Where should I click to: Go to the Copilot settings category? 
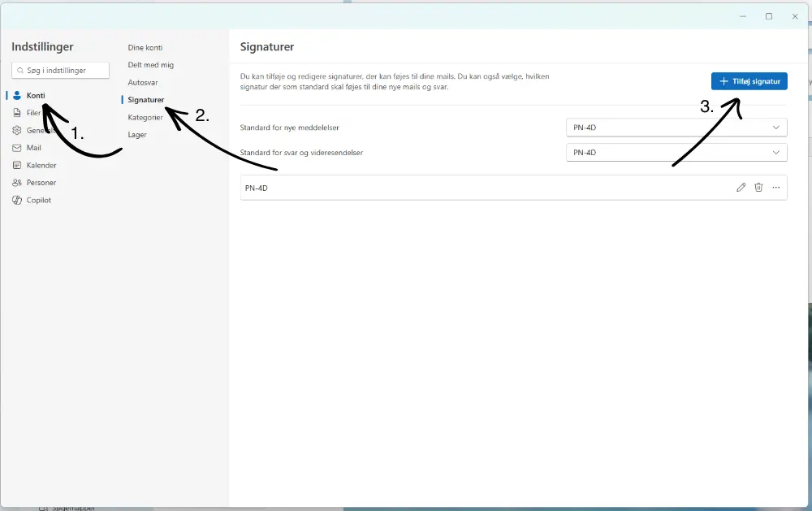point(39,200)
